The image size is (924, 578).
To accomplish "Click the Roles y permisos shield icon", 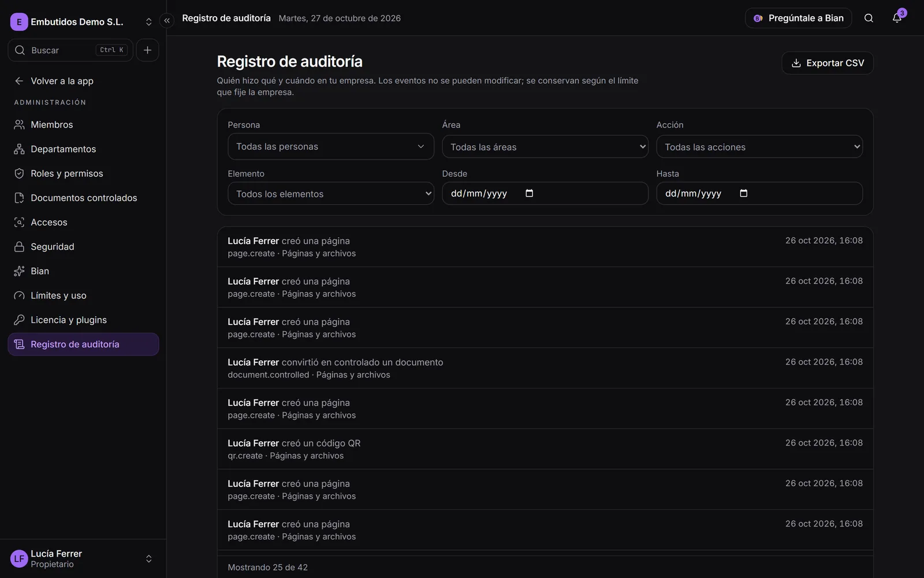I will tap(19, 173).
